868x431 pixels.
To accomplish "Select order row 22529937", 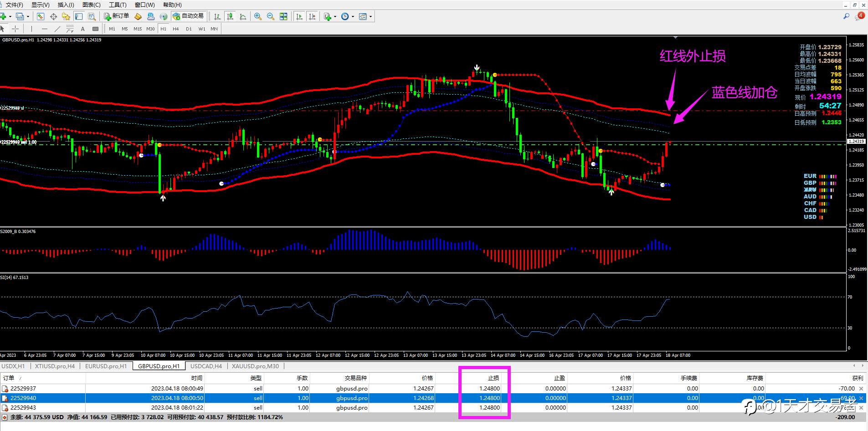I will [433, 389].
